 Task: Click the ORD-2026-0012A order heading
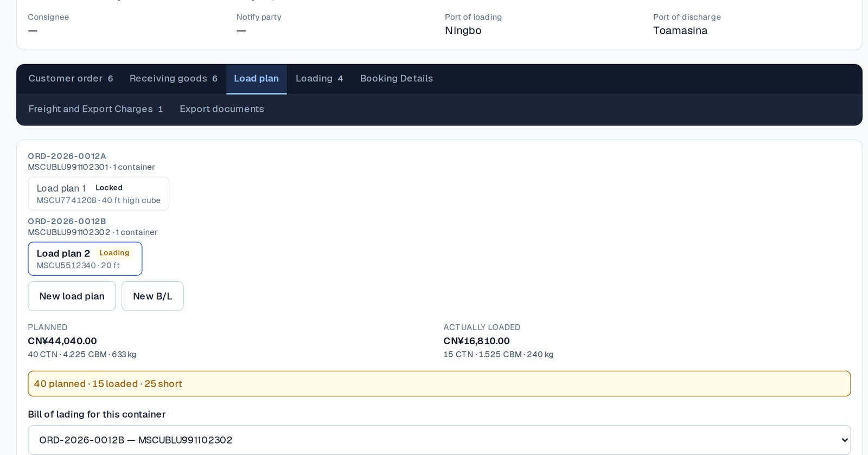point(67,156)
